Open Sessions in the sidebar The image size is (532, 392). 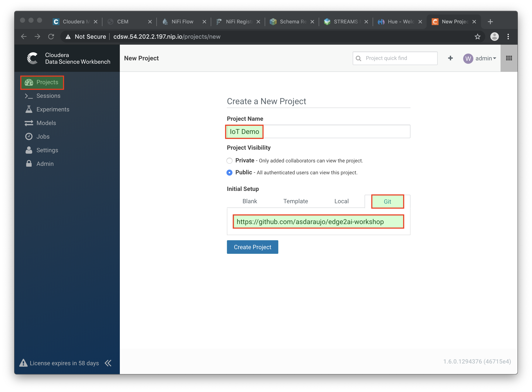tap(48, 96)
